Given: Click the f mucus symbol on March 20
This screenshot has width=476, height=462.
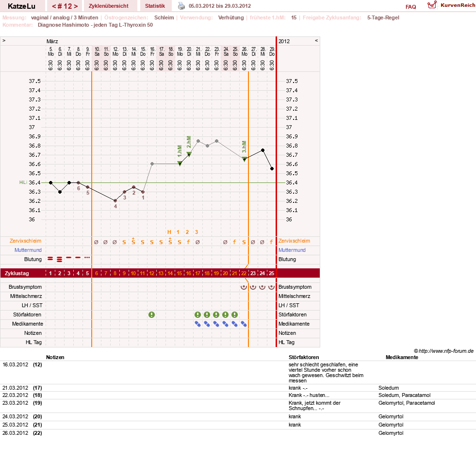Looking at the screenshot, I should coord(189,242).
